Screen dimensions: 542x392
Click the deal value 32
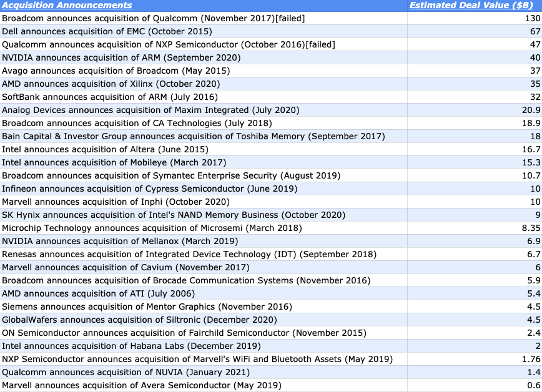point(535,97)
